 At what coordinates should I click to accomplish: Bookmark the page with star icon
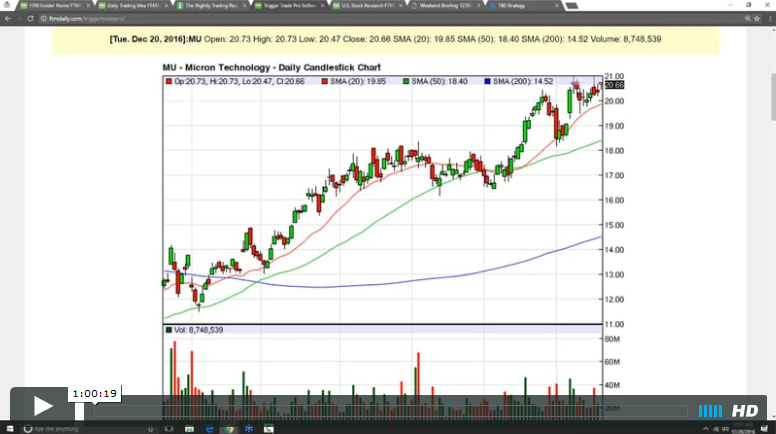coord(757,17)
